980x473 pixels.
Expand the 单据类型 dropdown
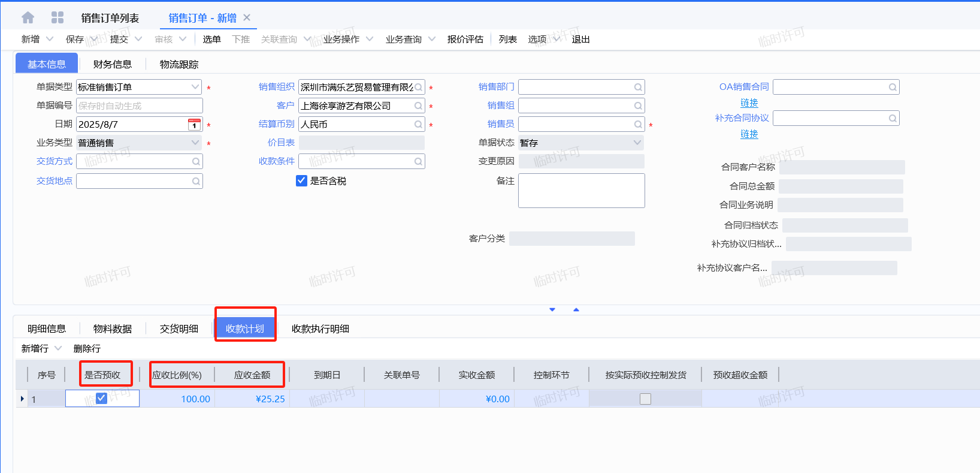pyautogui.click(x=195, y=88)
